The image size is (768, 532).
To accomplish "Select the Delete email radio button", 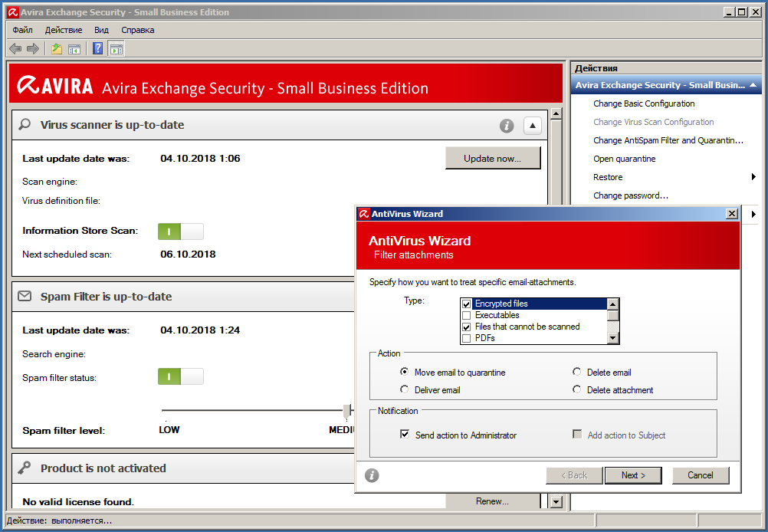I will pos(577,372).
